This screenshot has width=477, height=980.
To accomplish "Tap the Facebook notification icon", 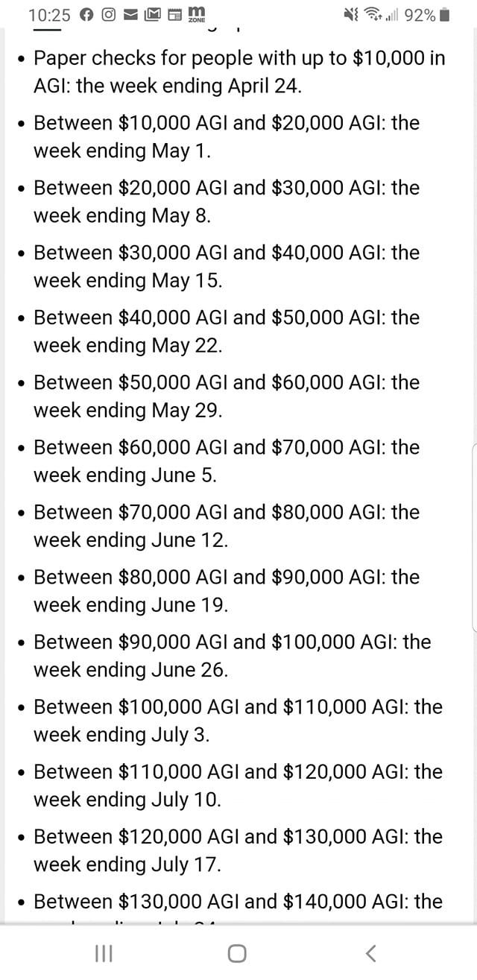I will point(86,15).
